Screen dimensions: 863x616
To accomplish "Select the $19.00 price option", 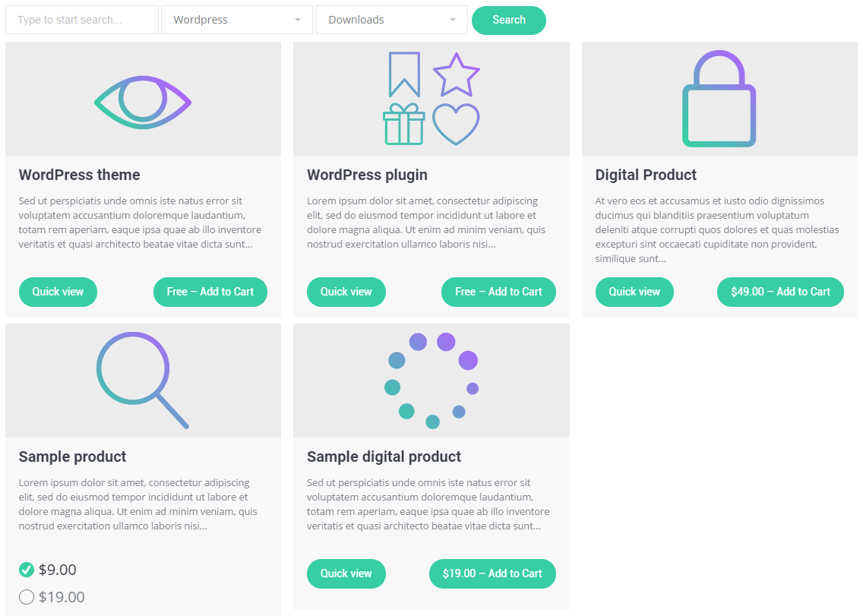I will click(x=27, y=597).
